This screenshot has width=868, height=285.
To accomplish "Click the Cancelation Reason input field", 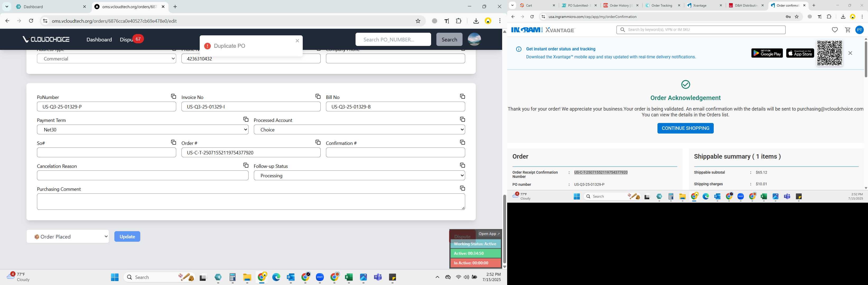I will pos(143,175).
